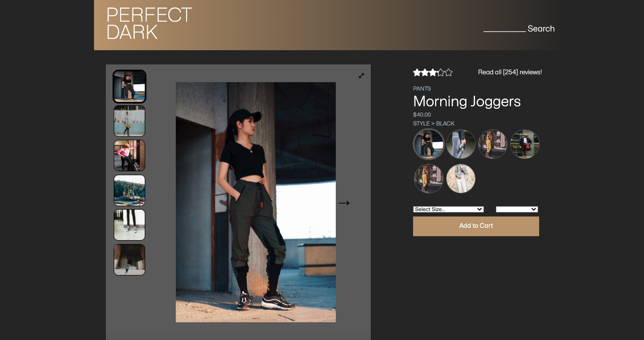644x340 pixels.
Task: Click the next image arrow
Action: (344, 203)
